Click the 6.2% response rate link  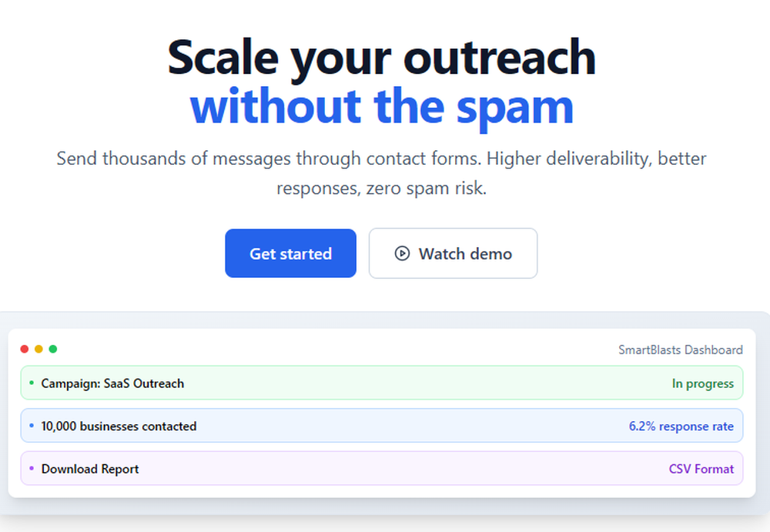pos(681,426)
